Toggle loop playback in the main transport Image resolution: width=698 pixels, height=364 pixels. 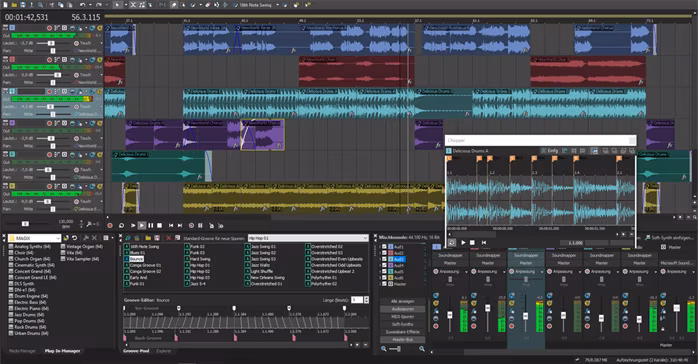[121, 226]
